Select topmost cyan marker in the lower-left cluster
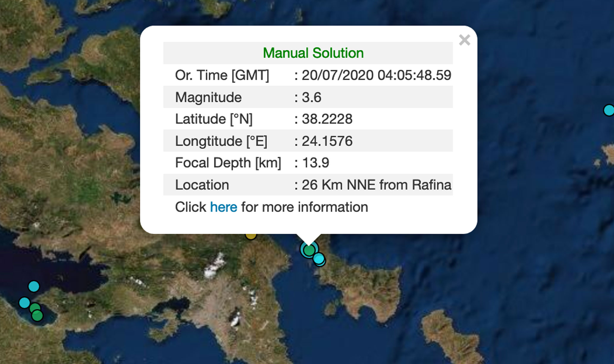Image resolution: width=614 pixels, height=364 pixels. click(x=34, y=286)
